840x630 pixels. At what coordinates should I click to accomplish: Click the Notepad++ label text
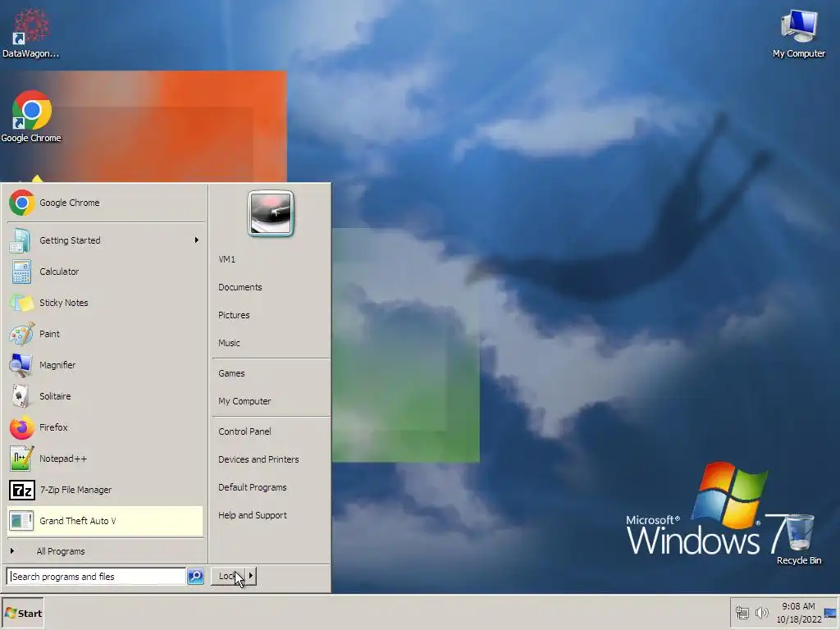[62, 459]
